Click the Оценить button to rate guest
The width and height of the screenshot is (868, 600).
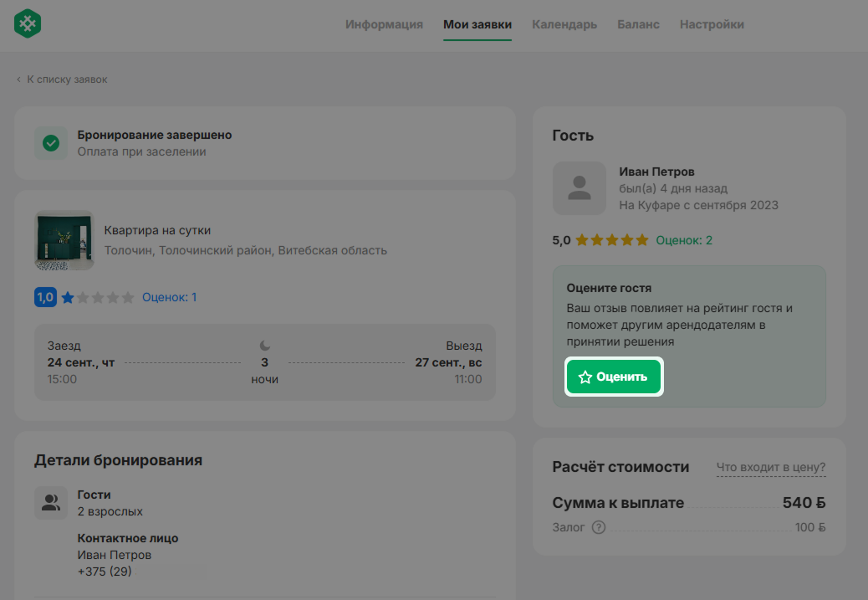614,377
